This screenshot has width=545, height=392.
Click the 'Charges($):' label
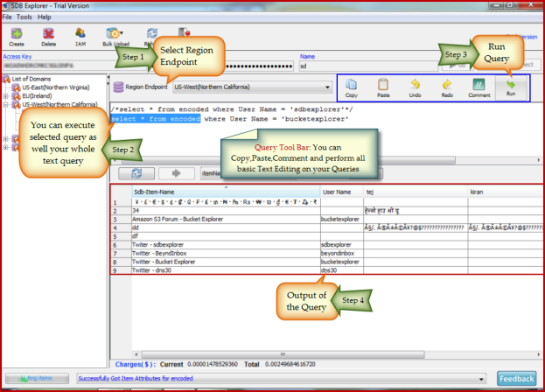point(136,365)
